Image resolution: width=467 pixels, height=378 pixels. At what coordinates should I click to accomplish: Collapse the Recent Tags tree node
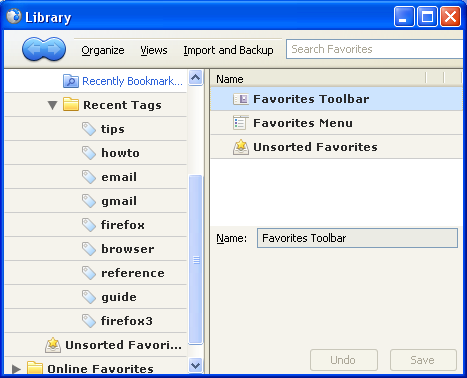point(52,105)
